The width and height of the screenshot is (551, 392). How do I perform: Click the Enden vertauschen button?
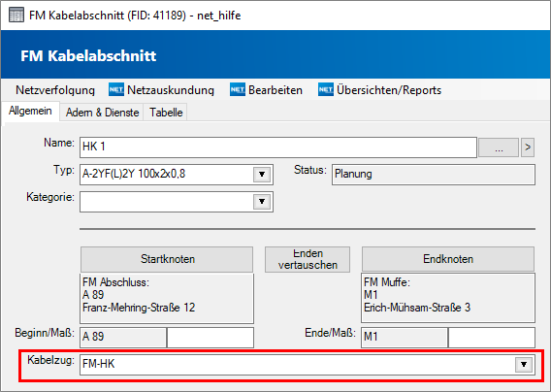308,259
